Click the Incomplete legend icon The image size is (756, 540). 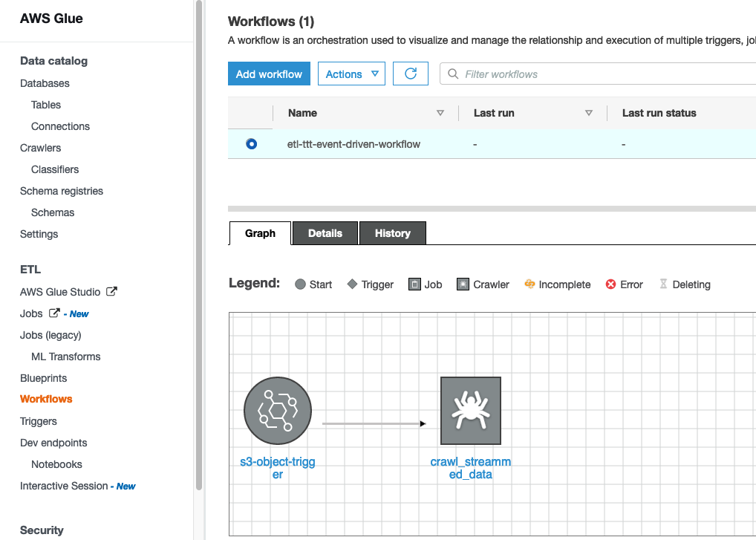[529, 284]
